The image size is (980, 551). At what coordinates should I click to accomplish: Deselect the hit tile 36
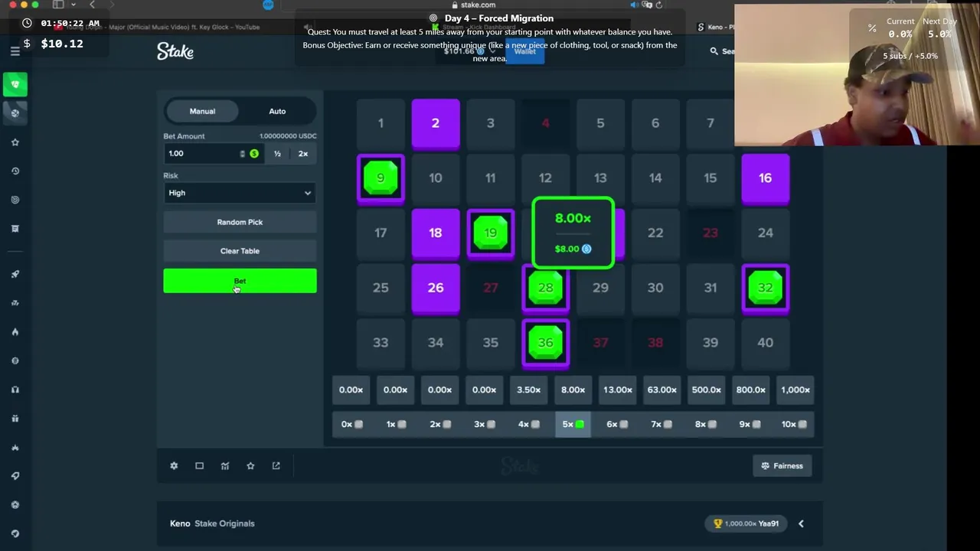tap(545, 343)
